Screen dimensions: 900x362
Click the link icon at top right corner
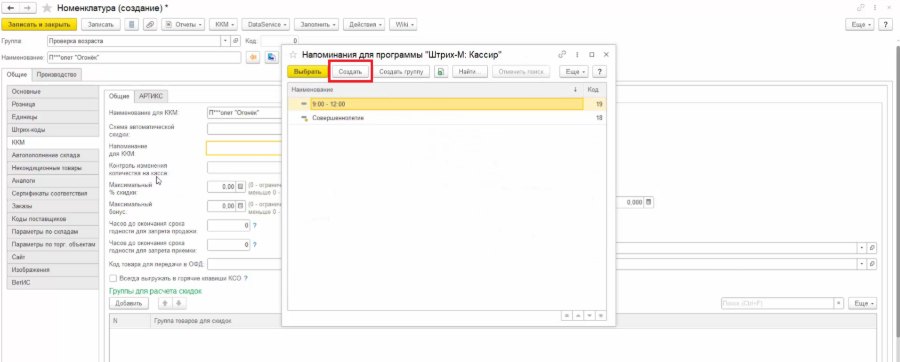coord(860,8)
